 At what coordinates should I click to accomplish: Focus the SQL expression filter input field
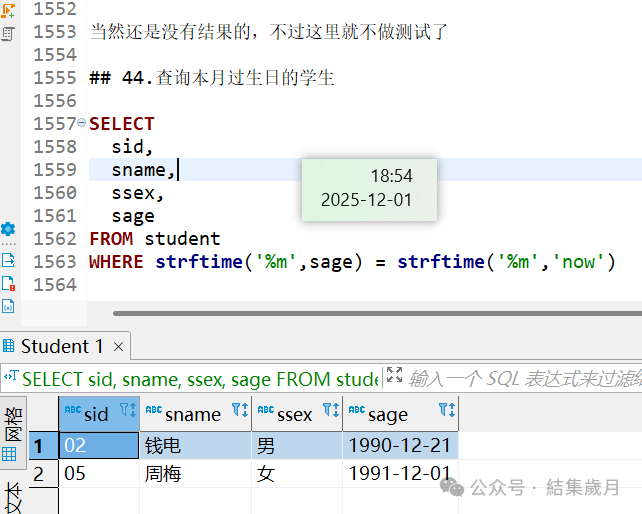tap(525, 378)
